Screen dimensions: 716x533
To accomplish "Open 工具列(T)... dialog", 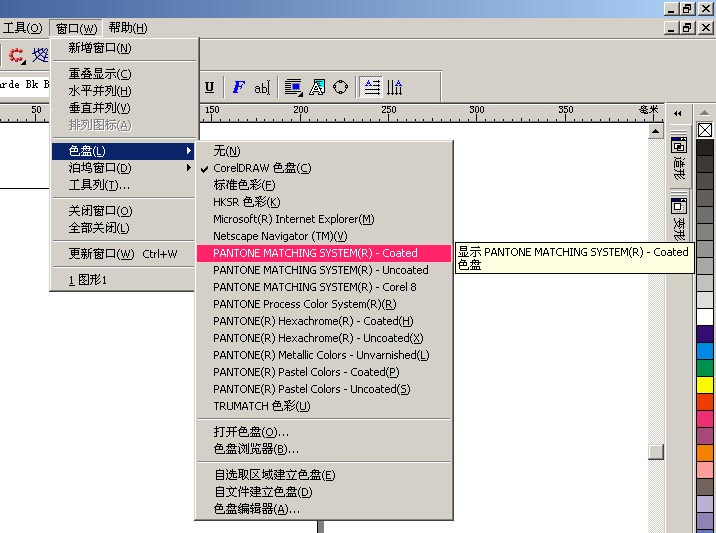I will (x=123, y=185).
